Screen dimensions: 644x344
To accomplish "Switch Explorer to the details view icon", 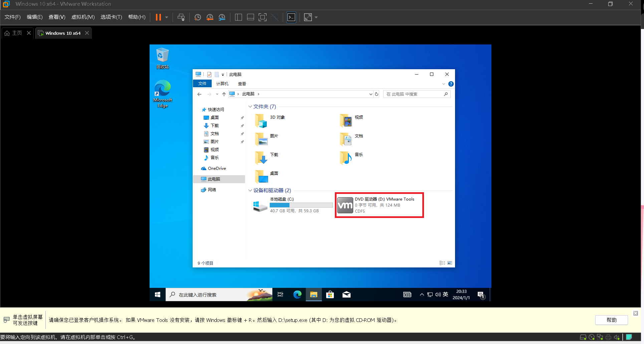I will 442,263.
